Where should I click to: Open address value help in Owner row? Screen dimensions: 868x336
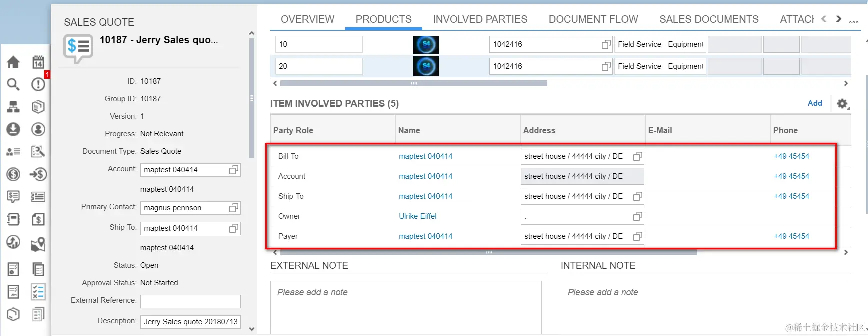point(637,216)
